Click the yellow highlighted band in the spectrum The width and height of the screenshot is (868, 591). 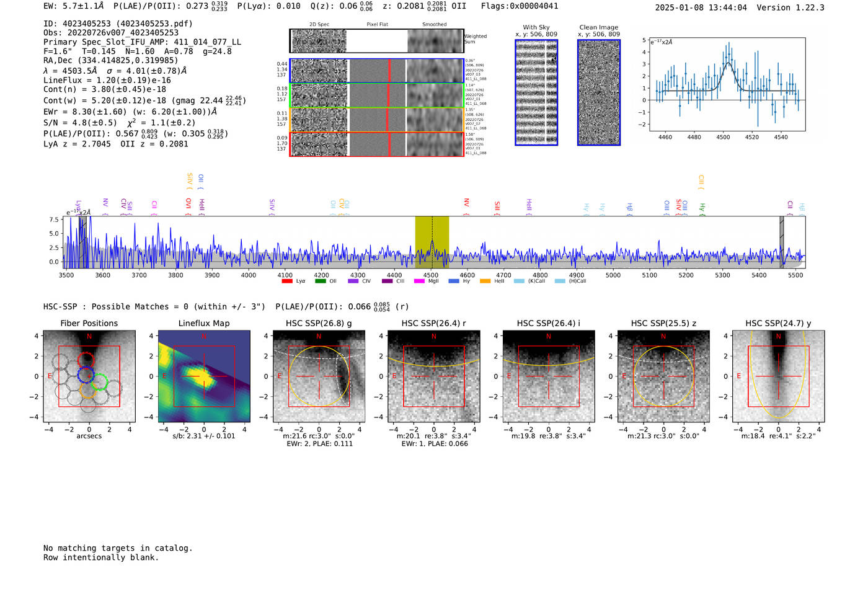click(432, 242)
